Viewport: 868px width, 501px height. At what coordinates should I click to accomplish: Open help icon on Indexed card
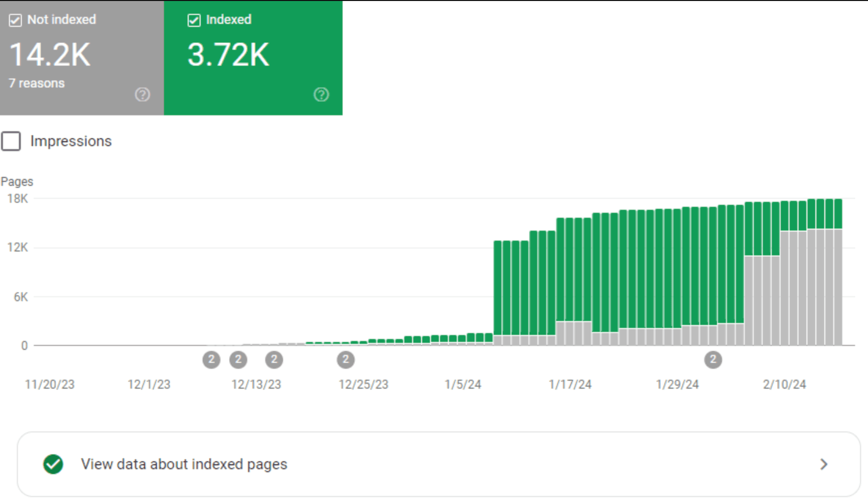coord(321,94)
